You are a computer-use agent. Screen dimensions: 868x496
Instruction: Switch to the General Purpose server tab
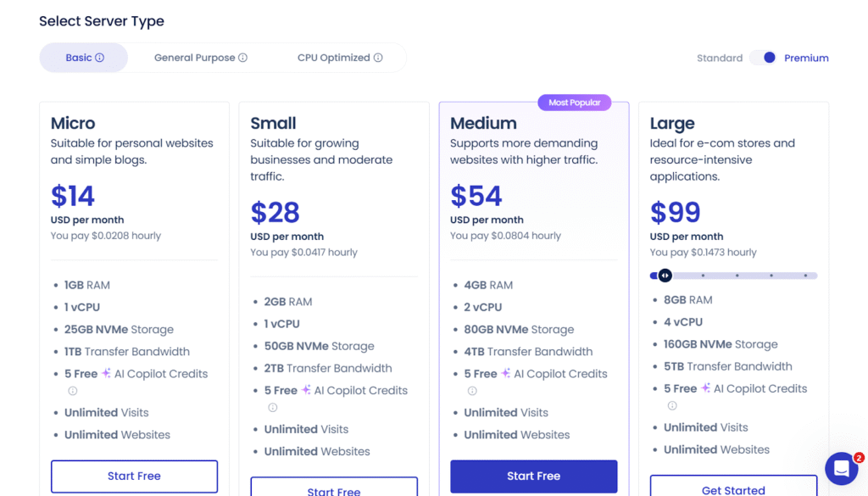(195, 58)
